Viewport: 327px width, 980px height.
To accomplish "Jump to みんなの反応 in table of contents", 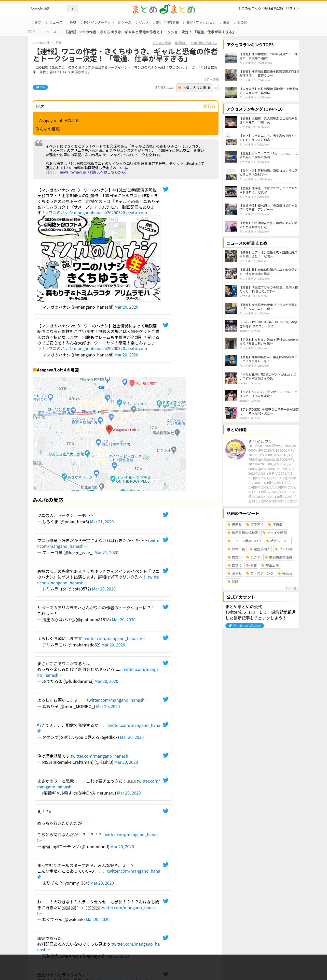I will tap(48, 129).
